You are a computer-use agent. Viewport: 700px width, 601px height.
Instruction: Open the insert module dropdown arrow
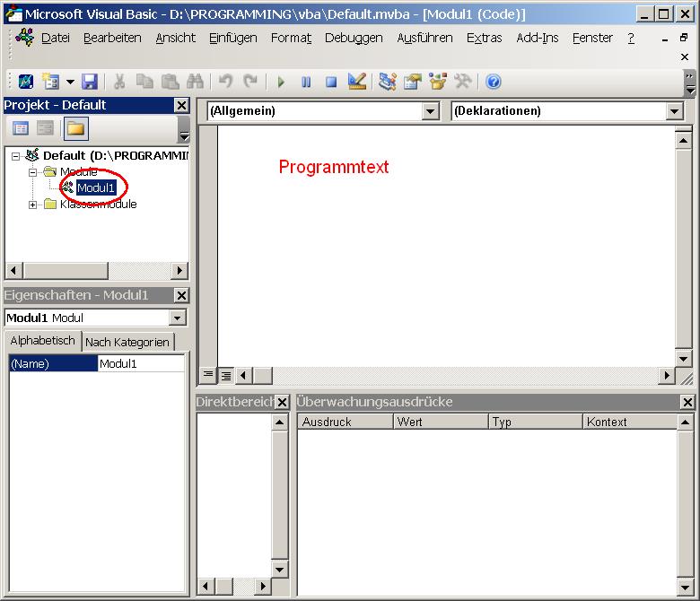click(70, 82)
